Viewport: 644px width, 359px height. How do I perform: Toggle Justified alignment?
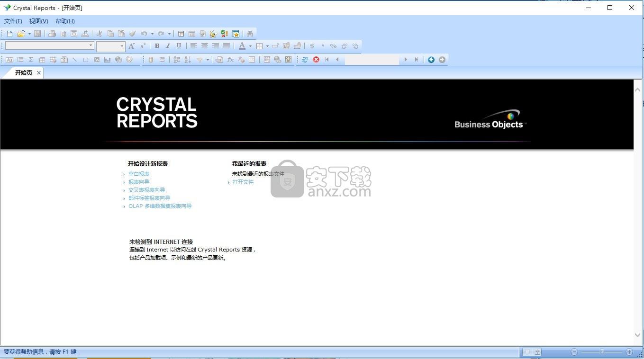click(x=227, y=46)
